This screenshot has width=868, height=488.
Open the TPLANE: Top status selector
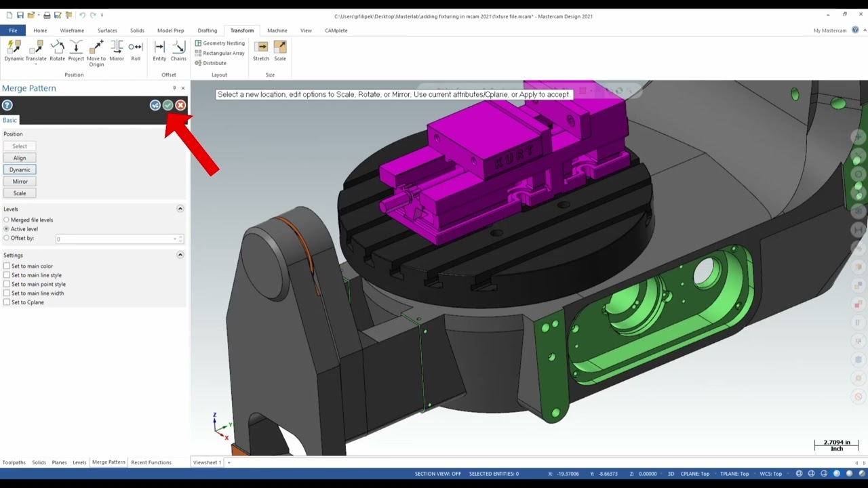point(734,474)
